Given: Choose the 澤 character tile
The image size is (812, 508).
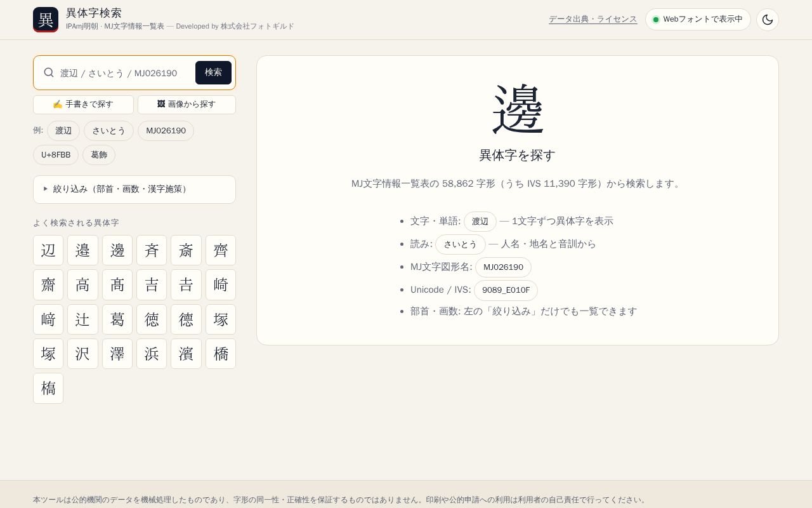Looking at the screenshot, I should (117, 353).
